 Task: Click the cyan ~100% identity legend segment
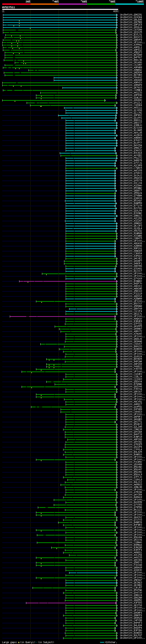coord(130,4)
